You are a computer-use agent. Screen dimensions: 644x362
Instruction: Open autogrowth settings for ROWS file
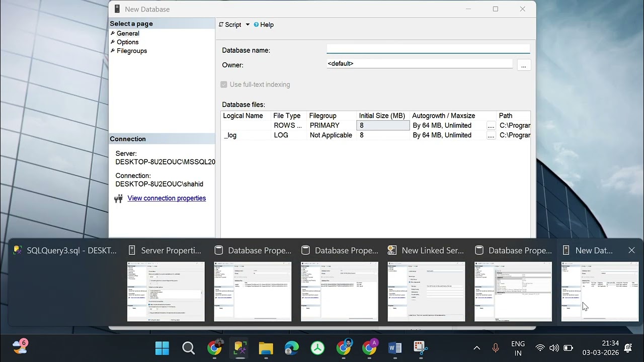[x=491, y=126]
